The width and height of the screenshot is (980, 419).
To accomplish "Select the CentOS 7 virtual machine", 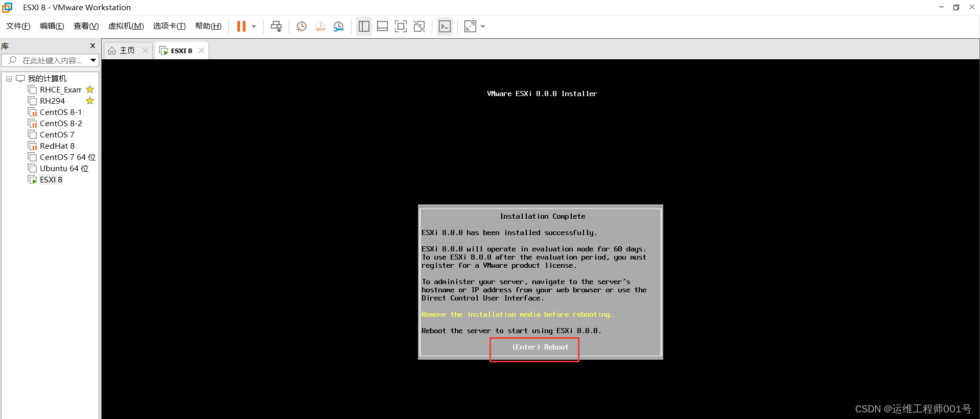I will 57,134.
